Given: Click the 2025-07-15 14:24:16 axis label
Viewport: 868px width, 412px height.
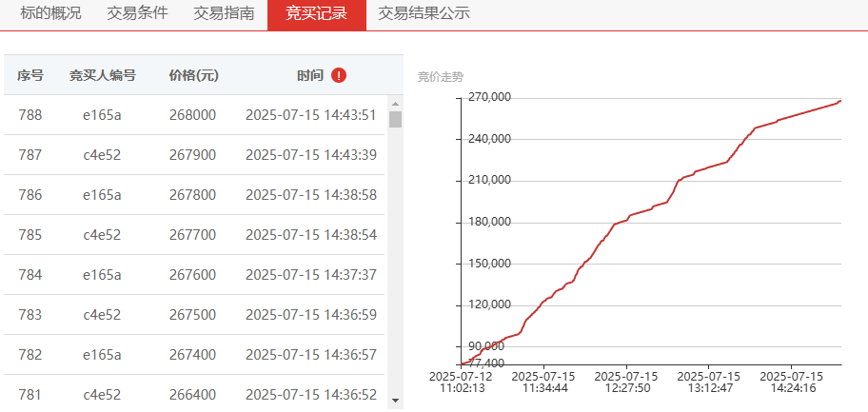Looking at the screenshot, I should click(793, 383).
